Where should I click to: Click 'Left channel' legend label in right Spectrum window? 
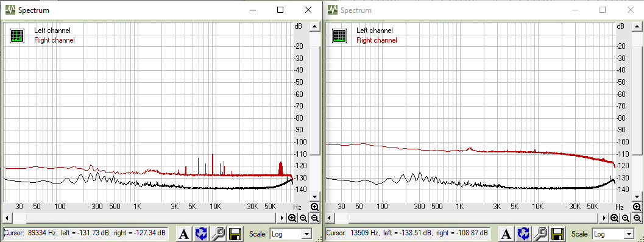375,30
